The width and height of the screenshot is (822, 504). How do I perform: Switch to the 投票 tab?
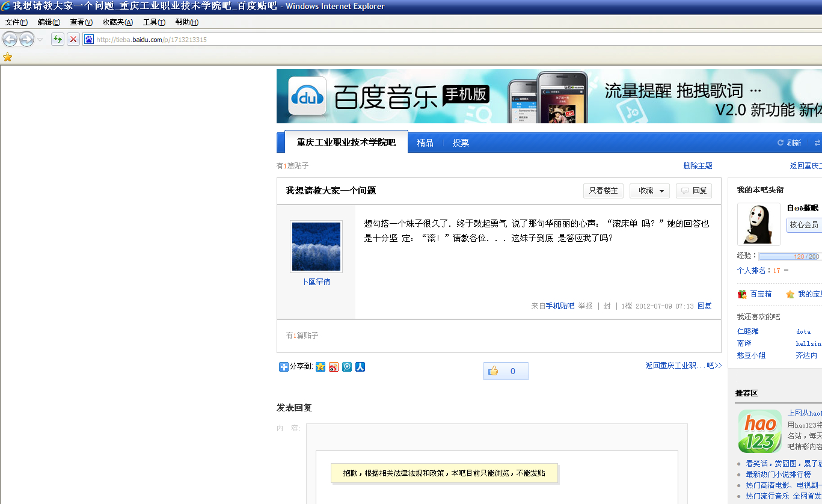tap(461, 143)
